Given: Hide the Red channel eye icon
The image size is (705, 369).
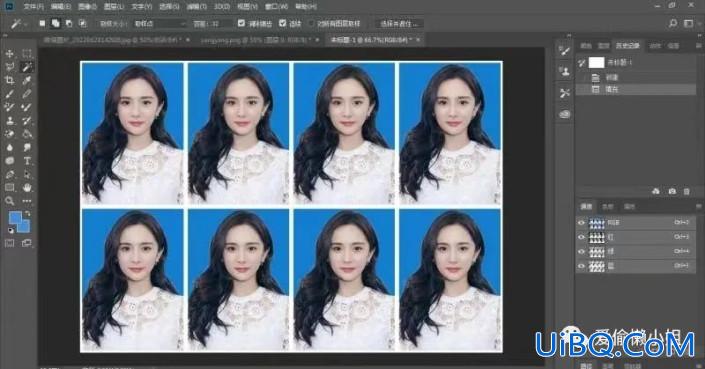Looking at the screenshot, I should click(x=581, y=237).
